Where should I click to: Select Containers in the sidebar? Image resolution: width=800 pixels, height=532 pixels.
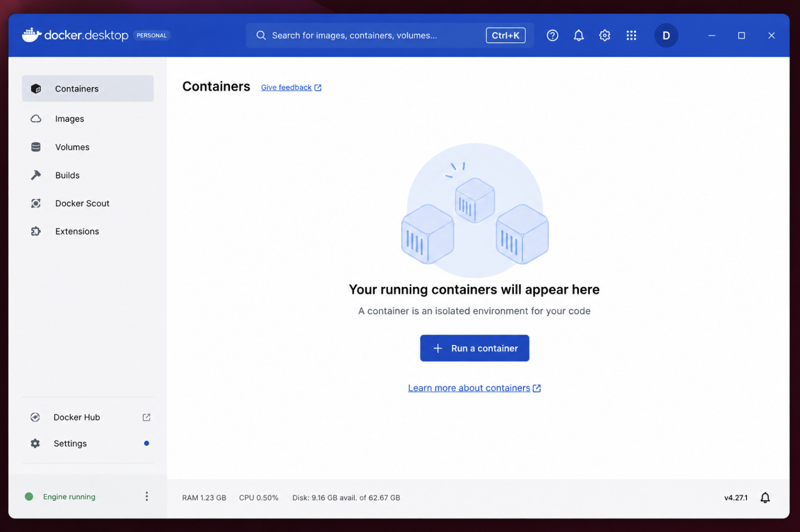(x=88, y=88)
